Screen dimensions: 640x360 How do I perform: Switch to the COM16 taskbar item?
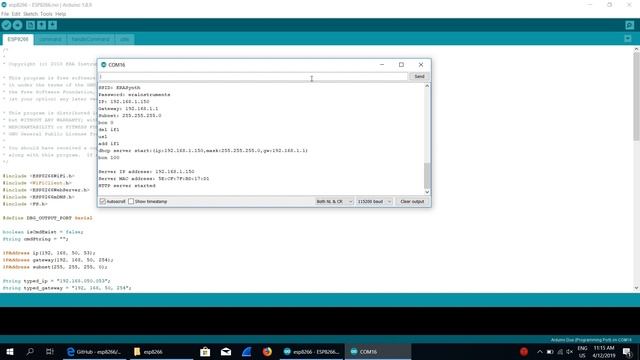point(378,352)
